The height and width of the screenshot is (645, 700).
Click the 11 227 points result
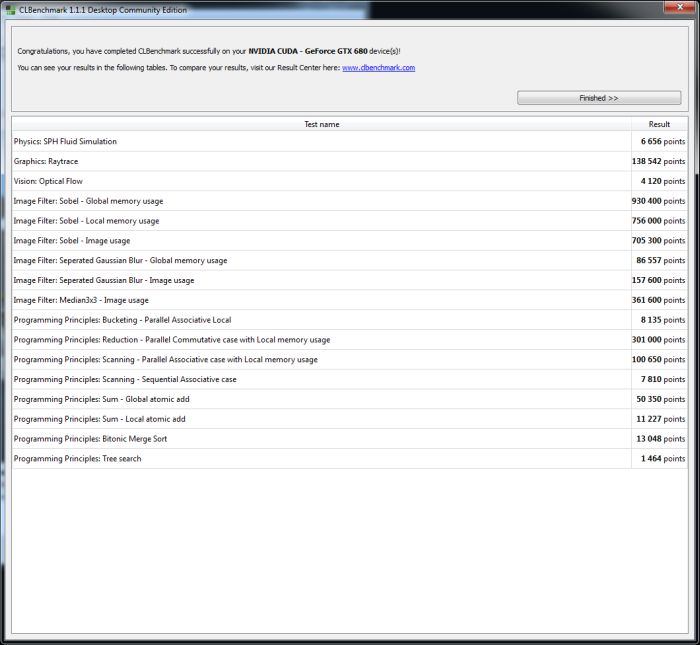coord(661,419)
